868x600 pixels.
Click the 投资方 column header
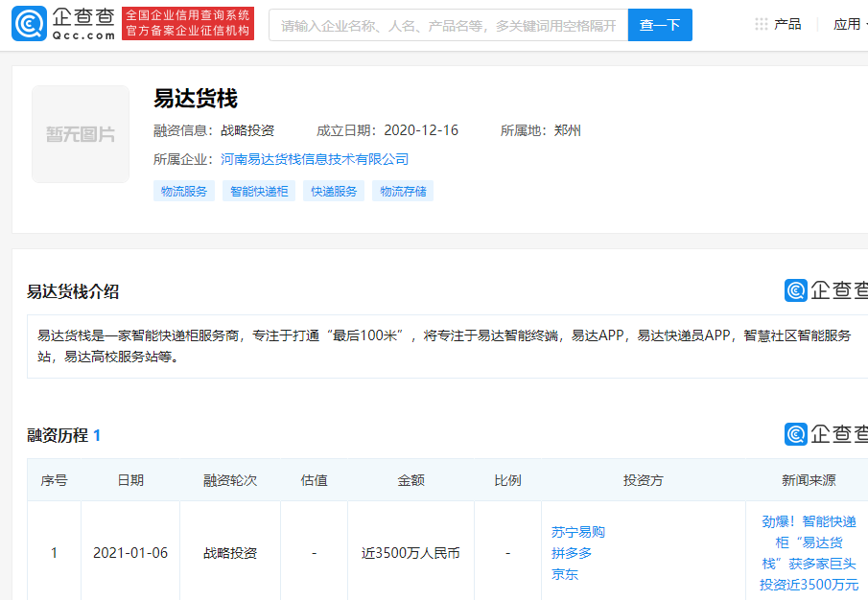pos(644,480)
